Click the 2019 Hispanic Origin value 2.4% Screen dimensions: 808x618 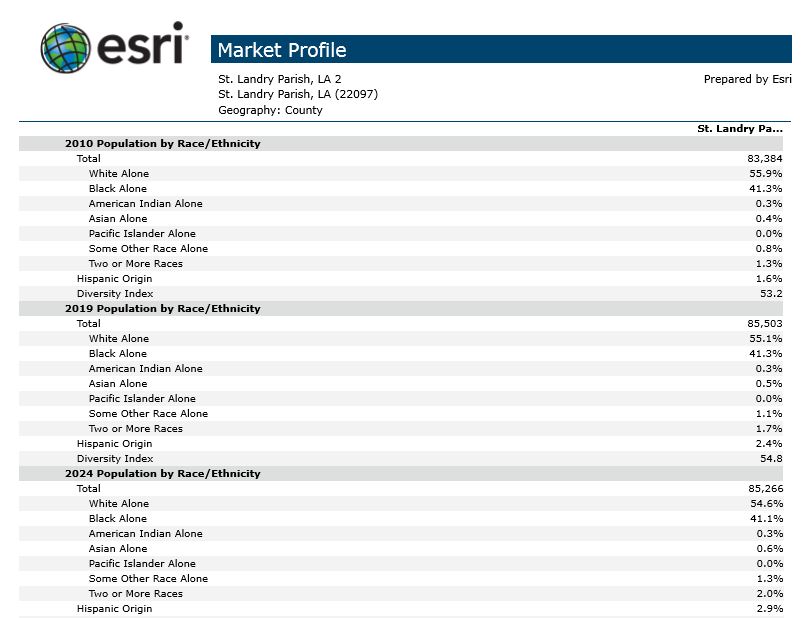click(769, 443)
